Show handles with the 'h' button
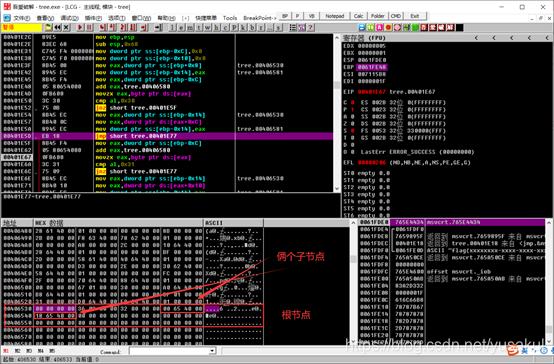 tap(217, 28)
